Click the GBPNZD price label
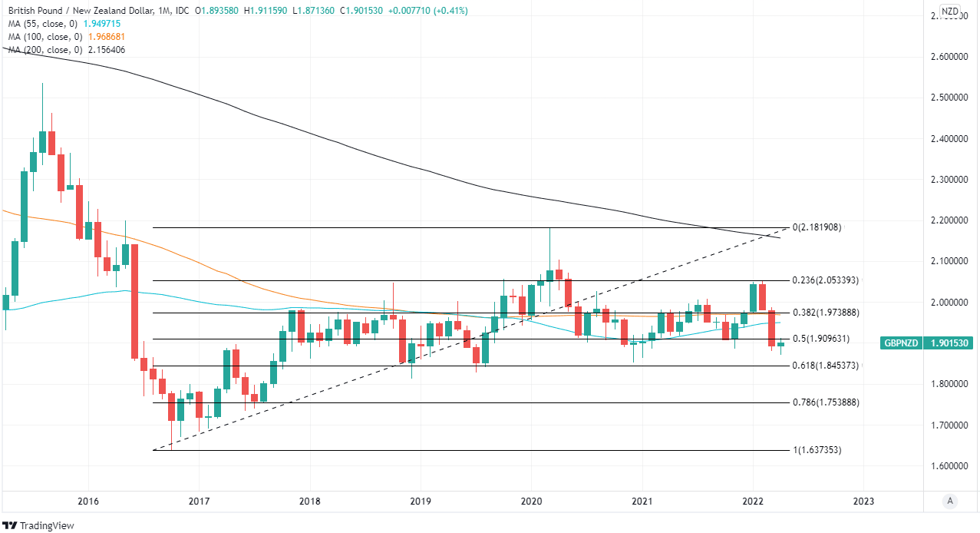The width and height of the screenshot is (980, 533). click(900, 344)
